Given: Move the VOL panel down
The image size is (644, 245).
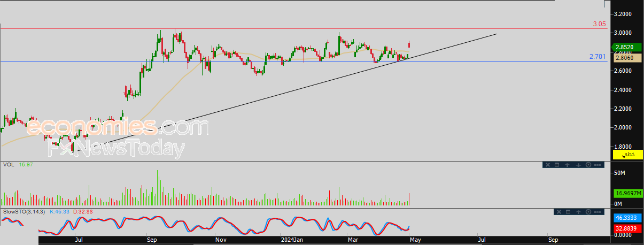Looking at the screenshot, I should click(578, 165).
